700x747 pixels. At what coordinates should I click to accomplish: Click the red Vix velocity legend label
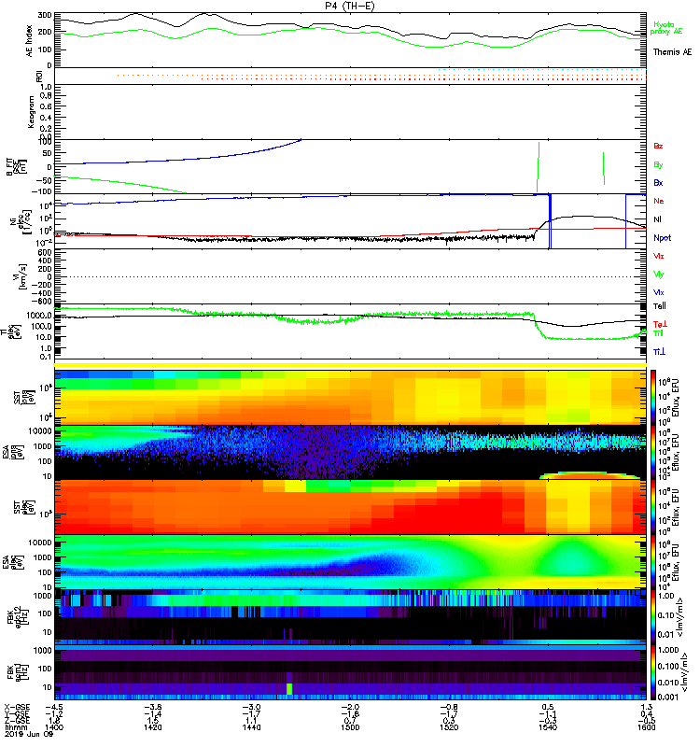659,256
